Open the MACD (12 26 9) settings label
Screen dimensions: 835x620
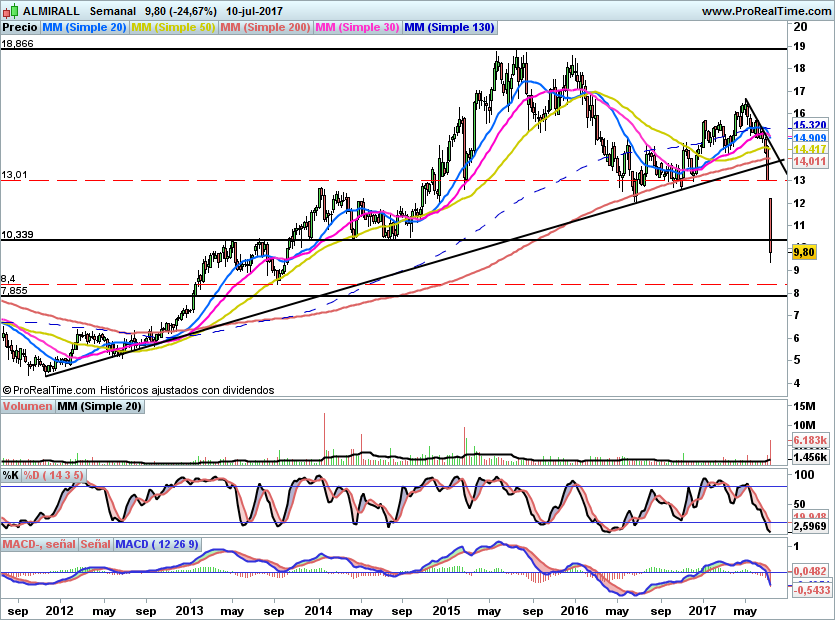[157, 544]
